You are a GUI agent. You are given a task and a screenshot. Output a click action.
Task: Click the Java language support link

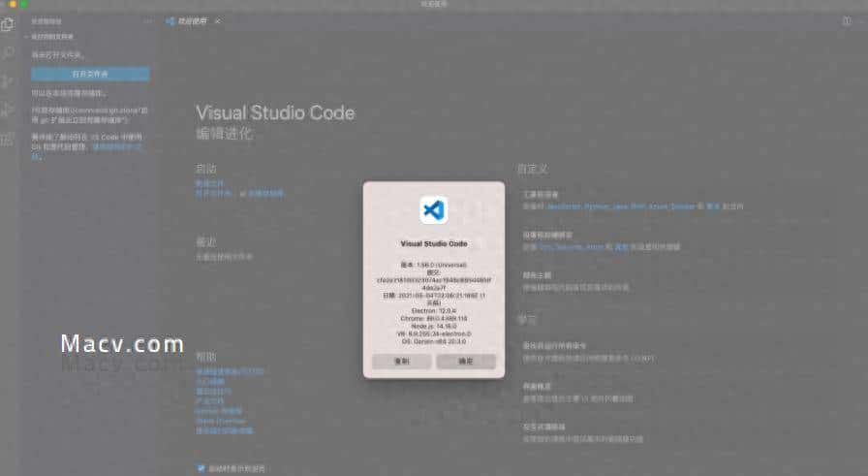(620, 206)
